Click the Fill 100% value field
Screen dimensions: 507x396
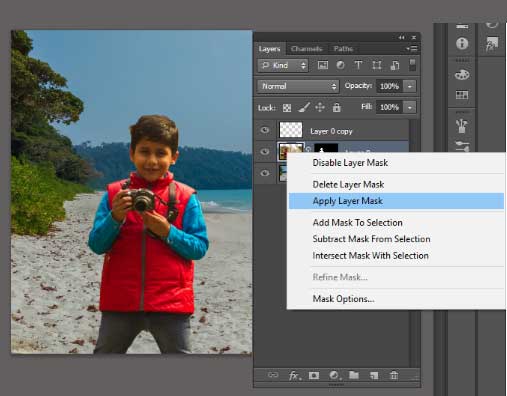pyautogui.click(x=389, y=107)
